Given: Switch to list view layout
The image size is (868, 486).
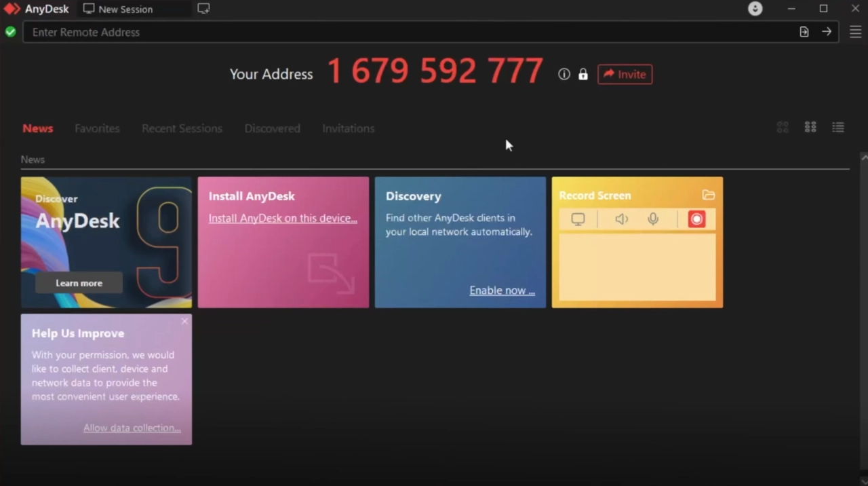Looking at the screenshot, I should pos(838,128).
